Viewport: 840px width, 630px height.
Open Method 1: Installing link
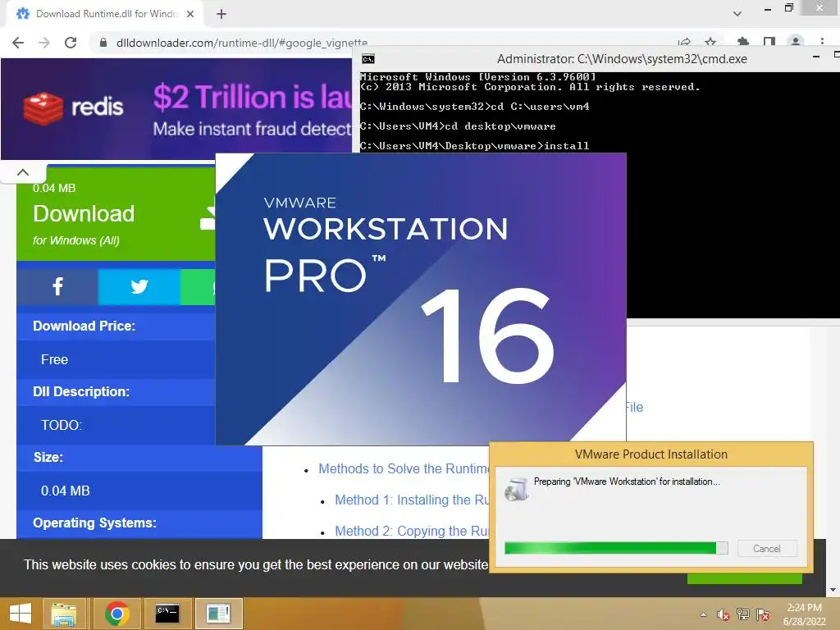pos(412,500)
